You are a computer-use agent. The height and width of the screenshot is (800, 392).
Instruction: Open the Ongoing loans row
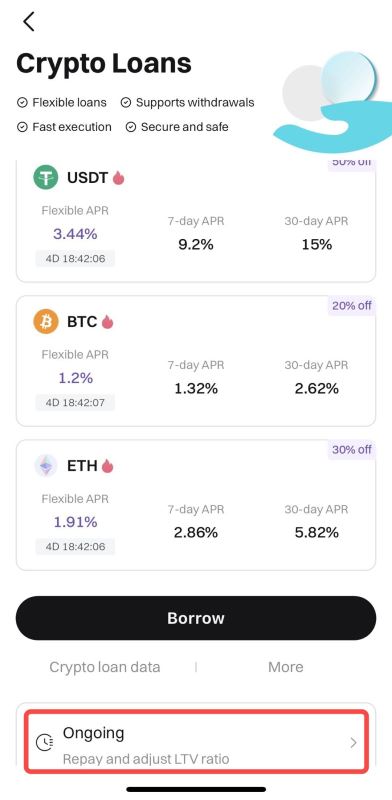tap(197, 742)
